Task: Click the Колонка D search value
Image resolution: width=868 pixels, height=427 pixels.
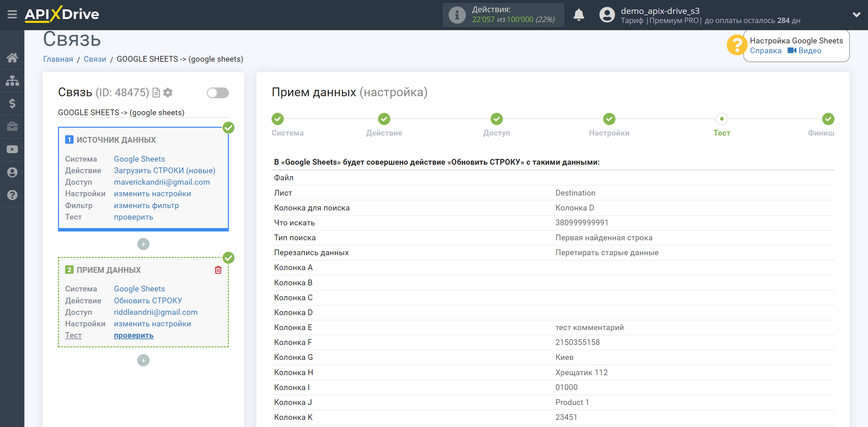Action: click(575, 208)
